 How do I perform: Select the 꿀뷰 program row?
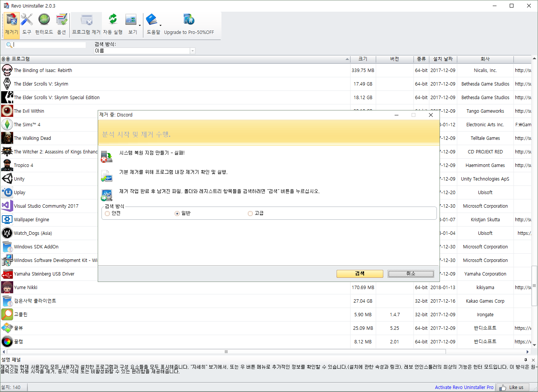click(x=266, y=328)
